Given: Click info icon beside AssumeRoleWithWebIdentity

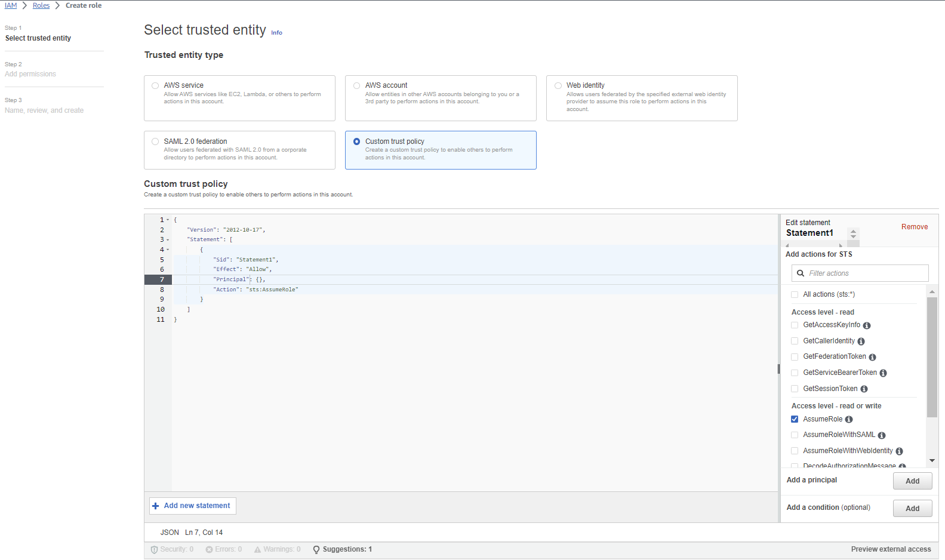Looking at the screenshot, I should pyautogui.click(x=899, y=451).
